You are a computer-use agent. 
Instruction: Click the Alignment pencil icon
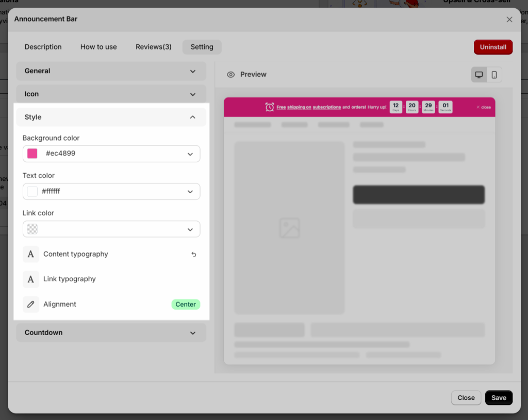(30, 304)
